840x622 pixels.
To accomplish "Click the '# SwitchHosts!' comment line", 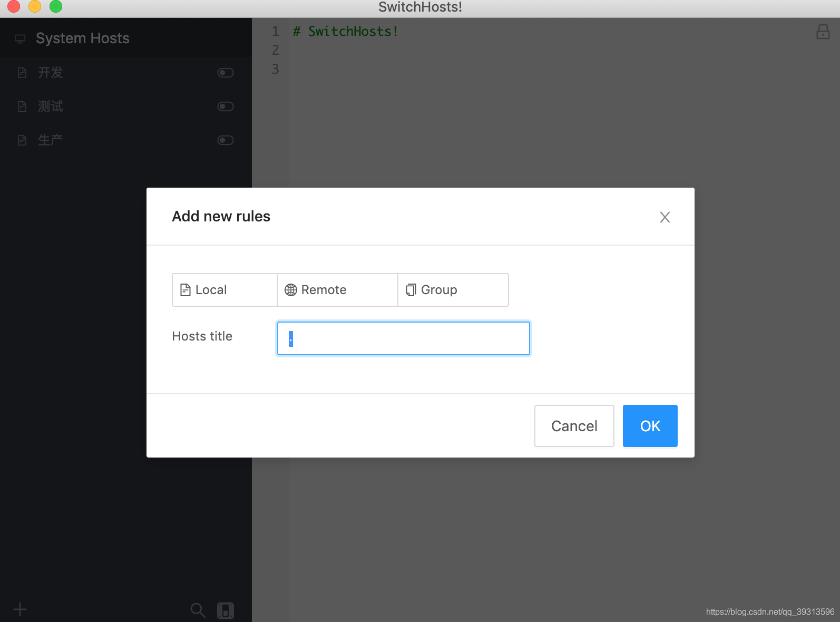I will coord(345,32).
